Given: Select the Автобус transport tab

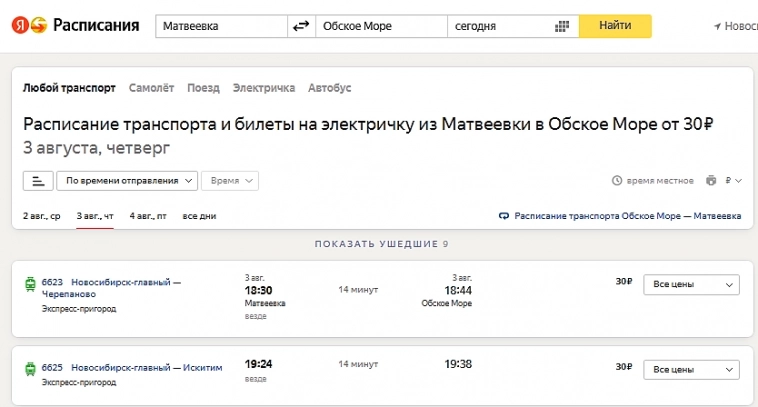Looking at the screenshot, I should (x=330, y=88).
